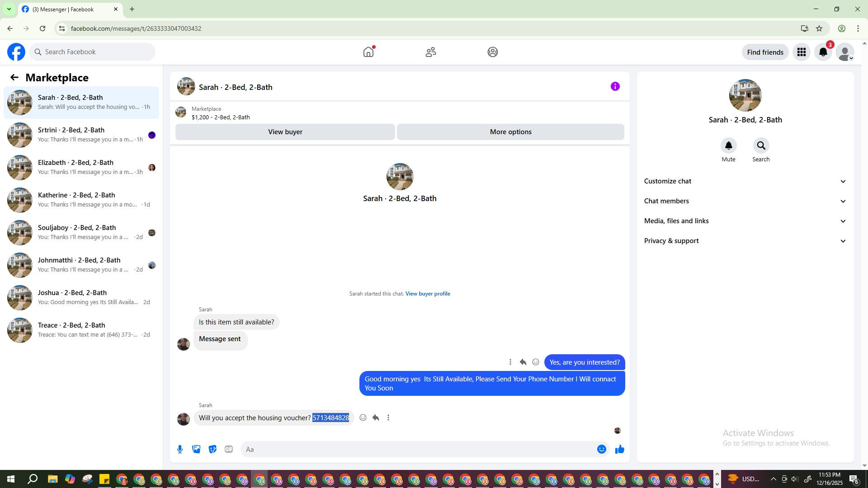React to 'Yes, are you interested?' message
This screenshot has width=868, height=488.
536,362
